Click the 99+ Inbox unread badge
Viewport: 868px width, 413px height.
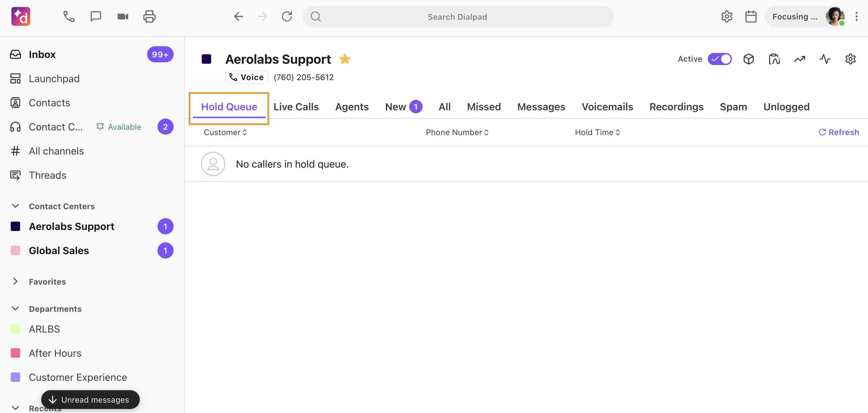[x=160, y=54]
